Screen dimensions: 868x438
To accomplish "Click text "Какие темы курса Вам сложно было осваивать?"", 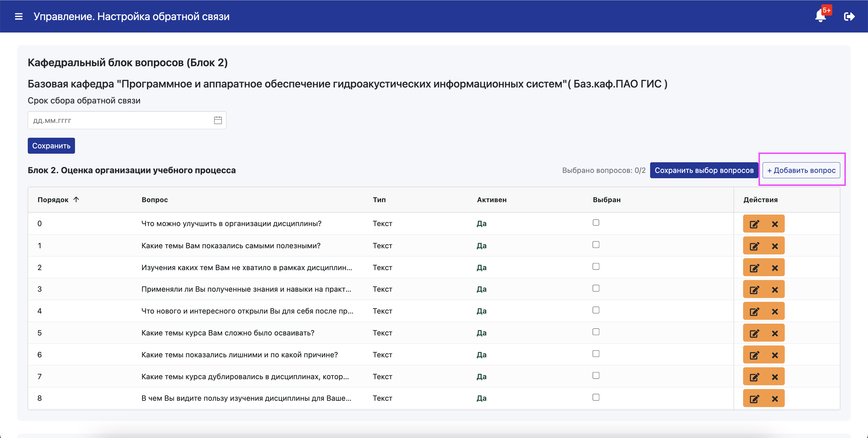I will pyautogui.click(x=228, y=333).
